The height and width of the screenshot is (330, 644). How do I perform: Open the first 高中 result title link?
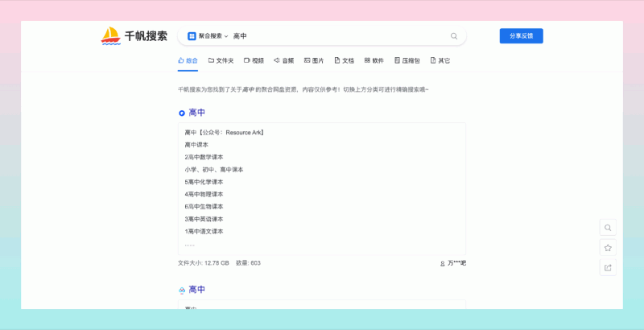(196, 113)
